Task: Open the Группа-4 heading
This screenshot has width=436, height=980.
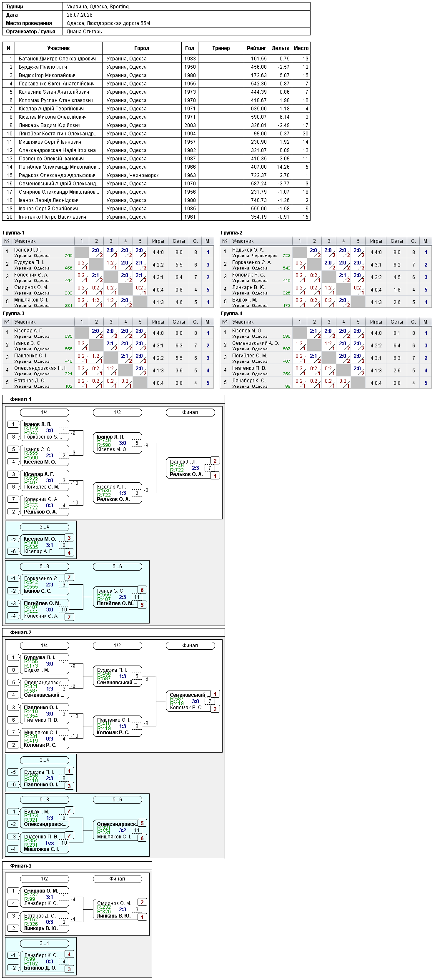Action: 231,314
